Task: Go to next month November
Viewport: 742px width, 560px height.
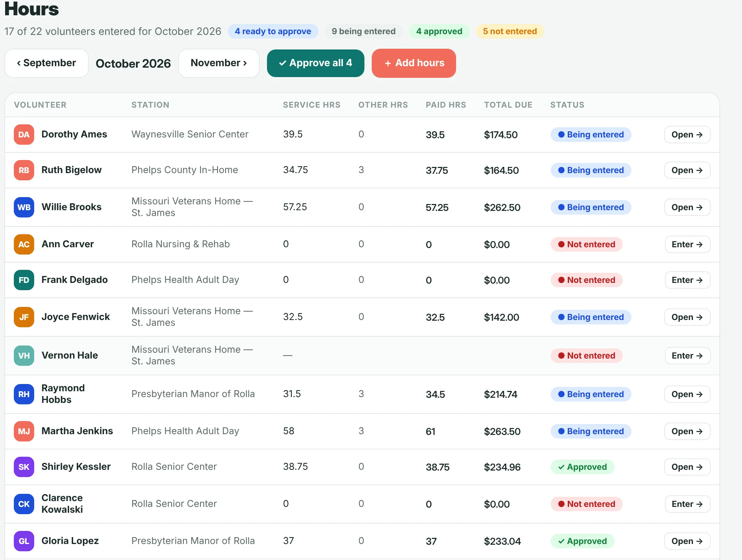Action: [x=219, y=63]
